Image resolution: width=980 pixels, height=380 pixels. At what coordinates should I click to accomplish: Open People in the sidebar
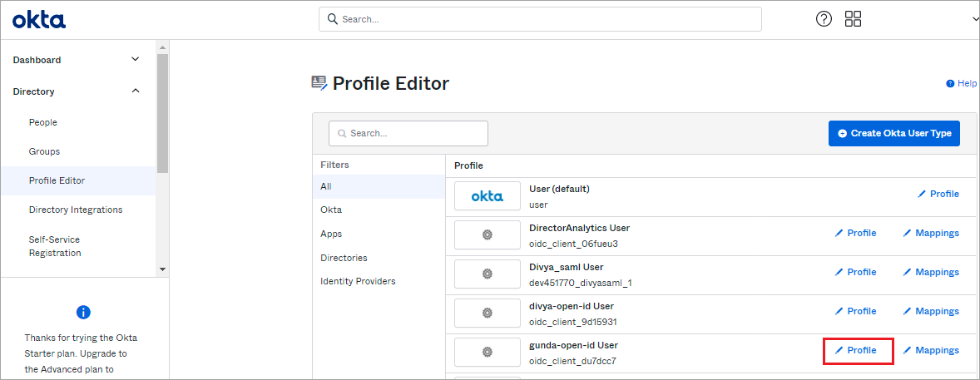(43, 122)
